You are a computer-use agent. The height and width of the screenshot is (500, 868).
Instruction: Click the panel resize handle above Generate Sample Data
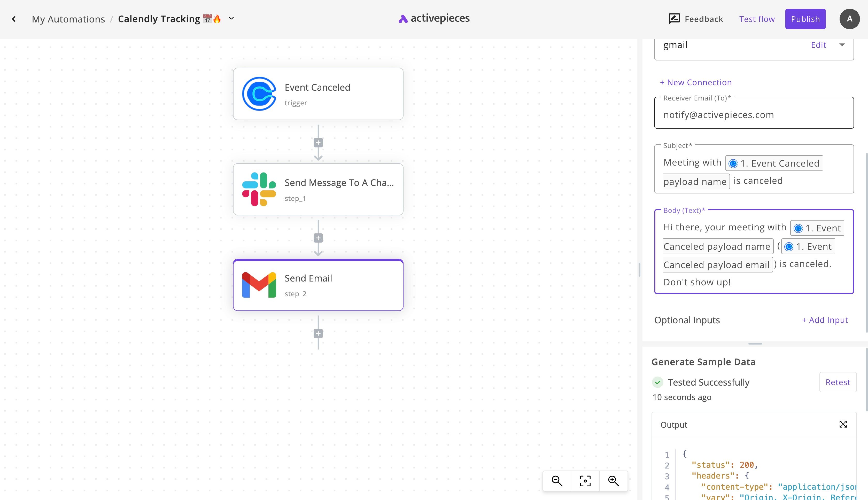click(x=755, y=344)
